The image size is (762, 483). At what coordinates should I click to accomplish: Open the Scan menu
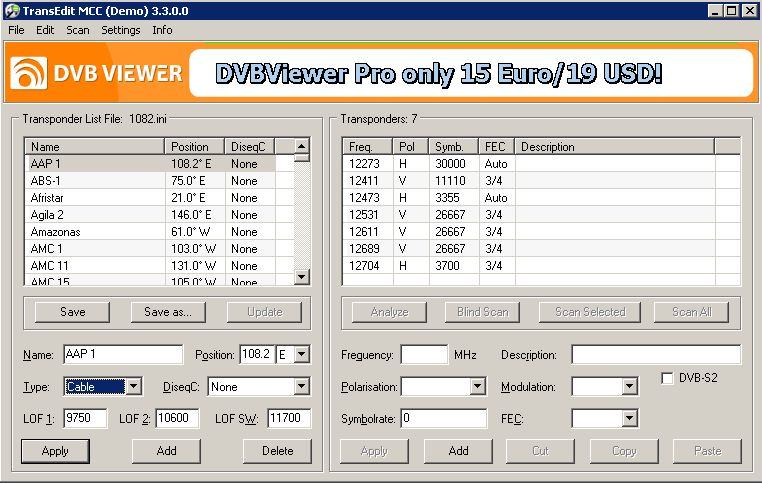[78, 30]
